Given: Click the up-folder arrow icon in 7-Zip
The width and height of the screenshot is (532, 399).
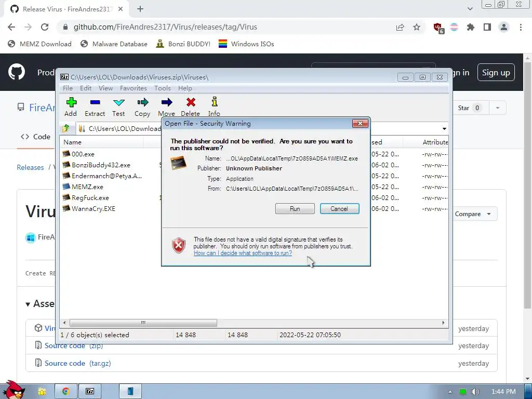Looking at the screenshot, I should tap(66, 128).
